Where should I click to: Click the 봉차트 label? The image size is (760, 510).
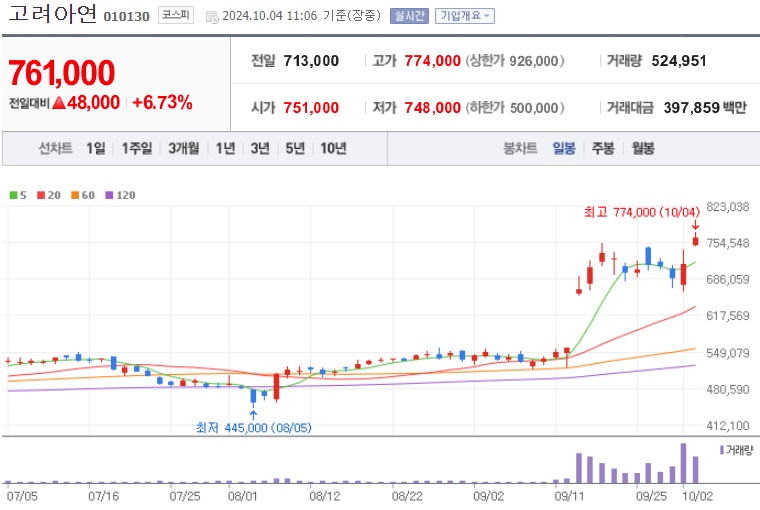click(520, 148)
